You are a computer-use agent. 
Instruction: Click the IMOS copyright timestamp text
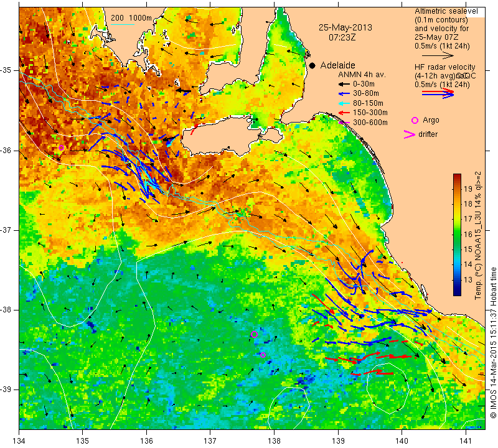[x=493, y=342]
